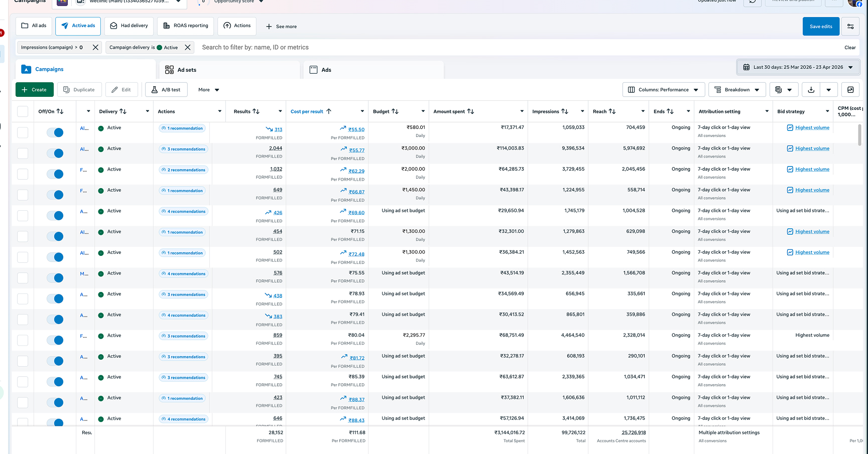Open the filter settings icon beside Save edits
Image resolution: width=868 pixels, height=454 pixels.
click(850, 27)
